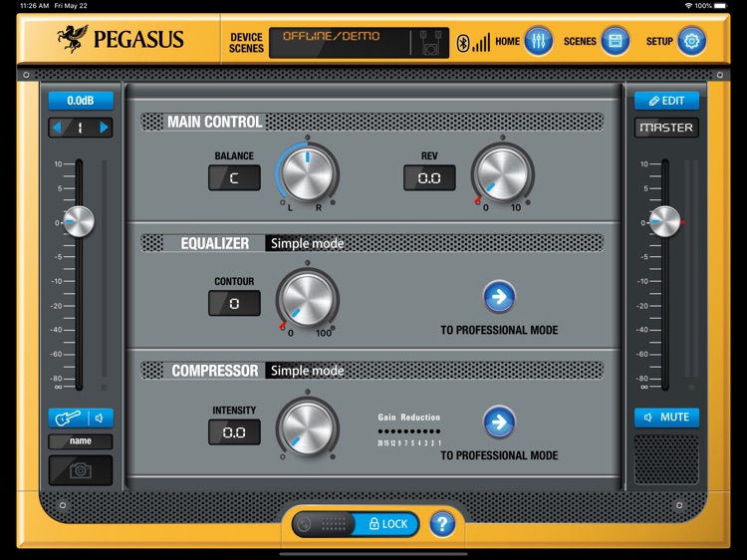Click the Contour knob

308,299
